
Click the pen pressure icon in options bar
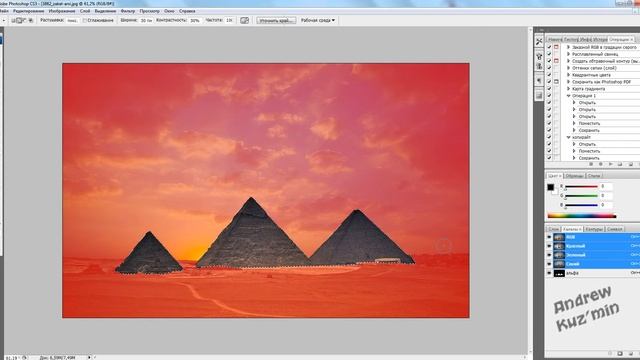[244, 20]
